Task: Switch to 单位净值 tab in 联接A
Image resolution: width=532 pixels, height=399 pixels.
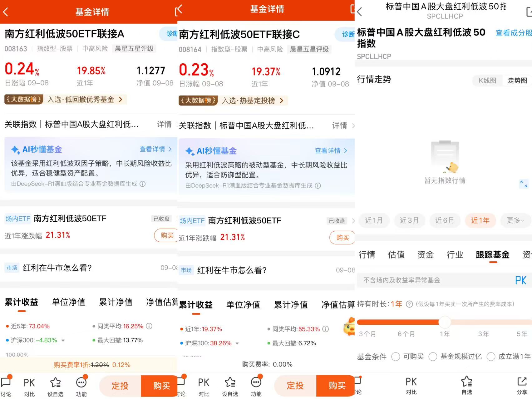Action: 69,302
